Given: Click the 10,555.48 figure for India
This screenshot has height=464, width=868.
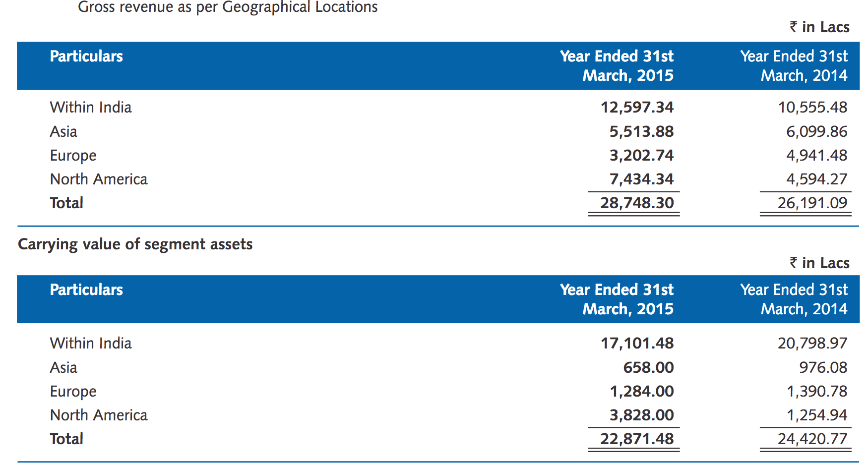Looking at the screenshot, I should click(x=812, y=107).
